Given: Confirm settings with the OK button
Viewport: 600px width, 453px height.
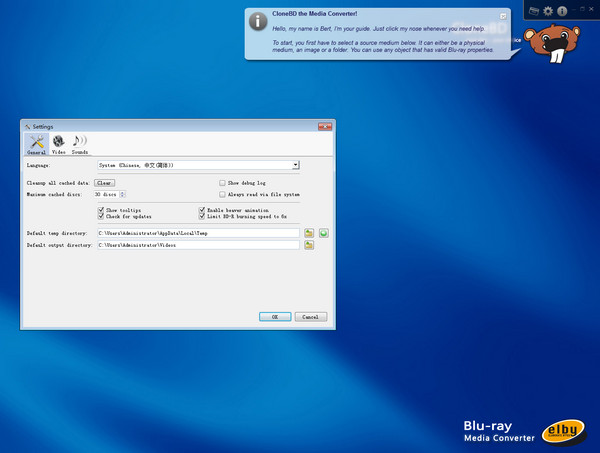Looking at the screenshot, I should pyautogui.click(x=274, y=316).
